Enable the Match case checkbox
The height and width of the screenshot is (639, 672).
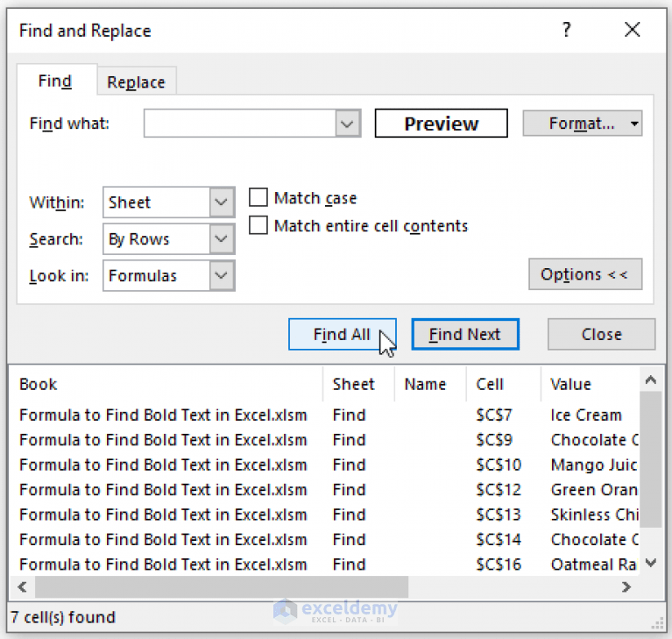coord(258,198)
